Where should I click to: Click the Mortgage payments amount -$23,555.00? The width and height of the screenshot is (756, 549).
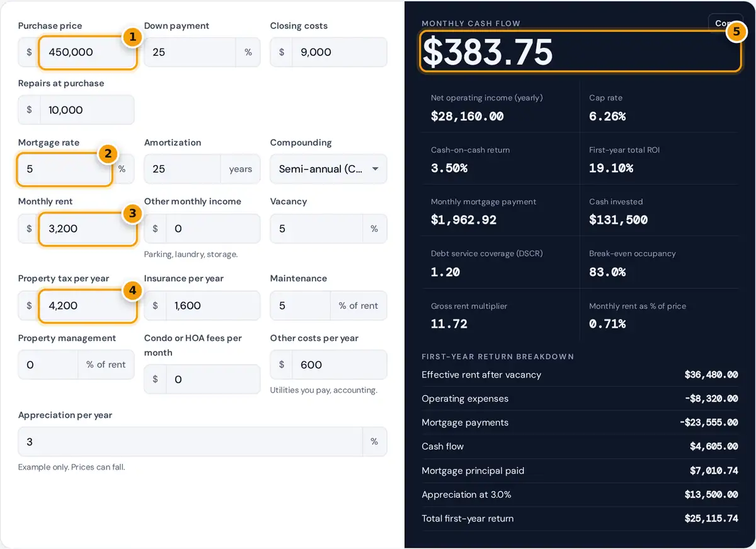pos(709,423)
